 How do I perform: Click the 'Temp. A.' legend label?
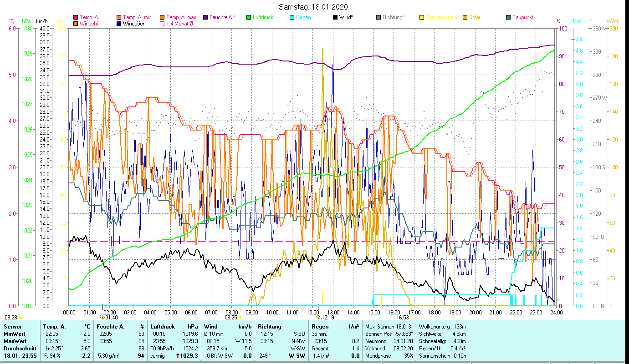(x=89, y=17)
